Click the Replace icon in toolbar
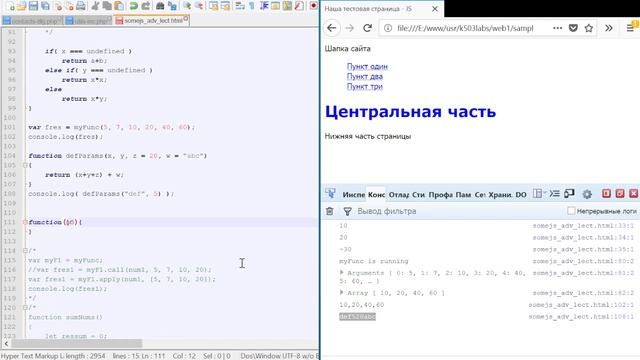The height and width of the screenshot is (360, 640). tap(172, 6)
